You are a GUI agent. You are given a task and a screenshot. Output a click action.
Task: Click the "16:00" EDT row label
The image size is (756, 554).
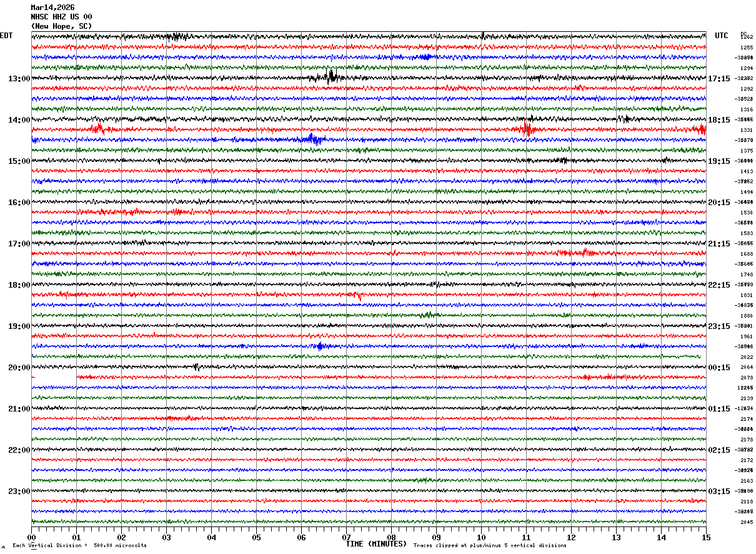(x=19, y=203)
